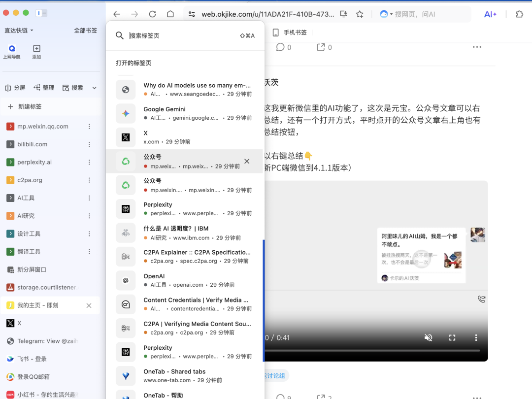This screenshot has height=399, width=532.
Task: Select the 分屏 split-screen icon
Action: pos(15,87)
